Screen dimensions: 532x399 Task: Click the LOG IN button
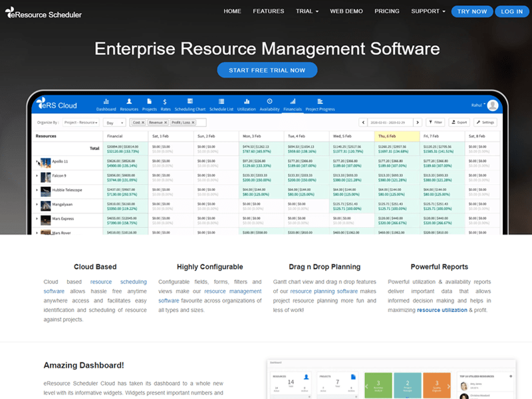(x=512, y=11)
